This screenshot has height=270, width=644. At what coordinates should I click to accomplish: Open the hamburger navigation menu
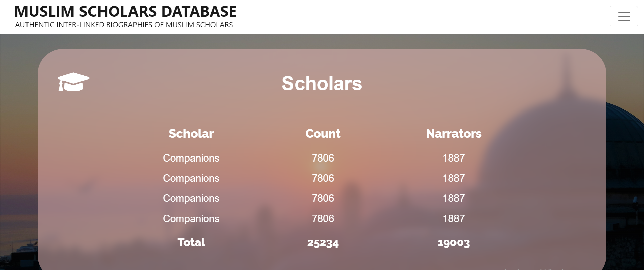[624, 16]
